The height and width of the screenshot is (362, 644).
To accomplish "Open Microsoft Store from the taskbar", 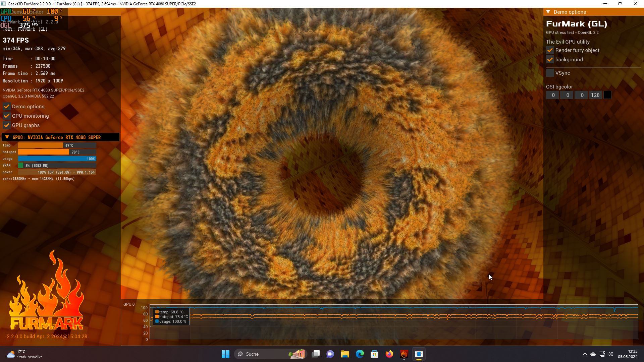I will (x=375, y=354).
